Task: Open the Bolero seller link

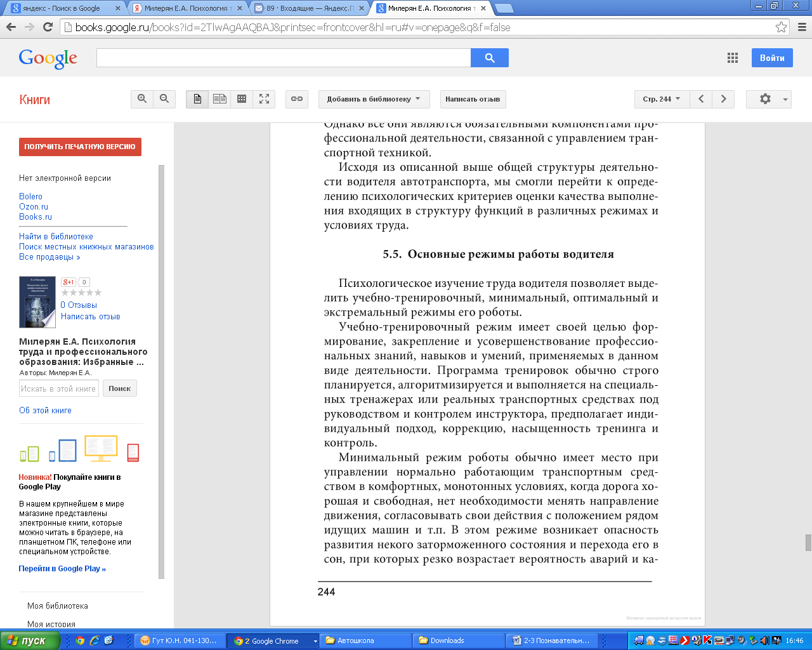Action: click(30, 196)
